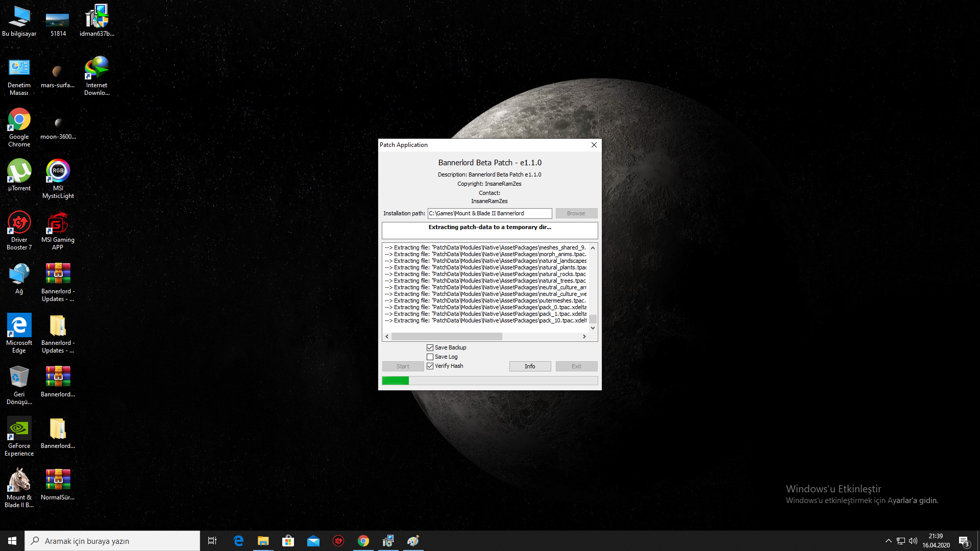Select the log line ending 'pack_10.tpac.xdelt'
Image resolution: width=980 pixels, height=551 pixels.
(x=485, y=321)
